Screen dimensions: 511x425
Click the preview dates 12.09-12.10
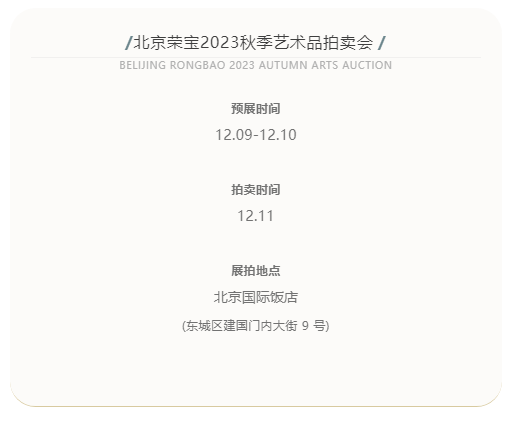point(256,135)
